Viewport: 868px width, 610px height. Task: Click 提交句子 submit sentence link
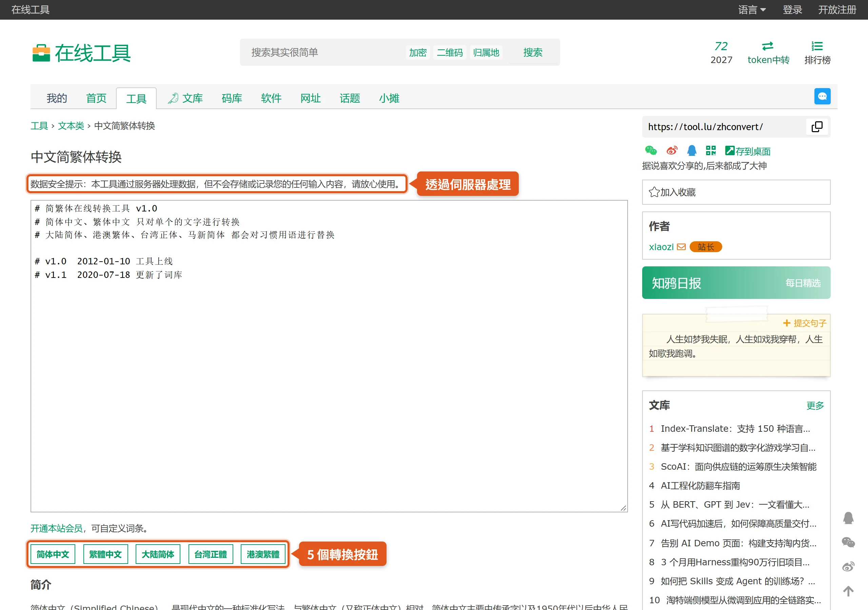point(805,323)
